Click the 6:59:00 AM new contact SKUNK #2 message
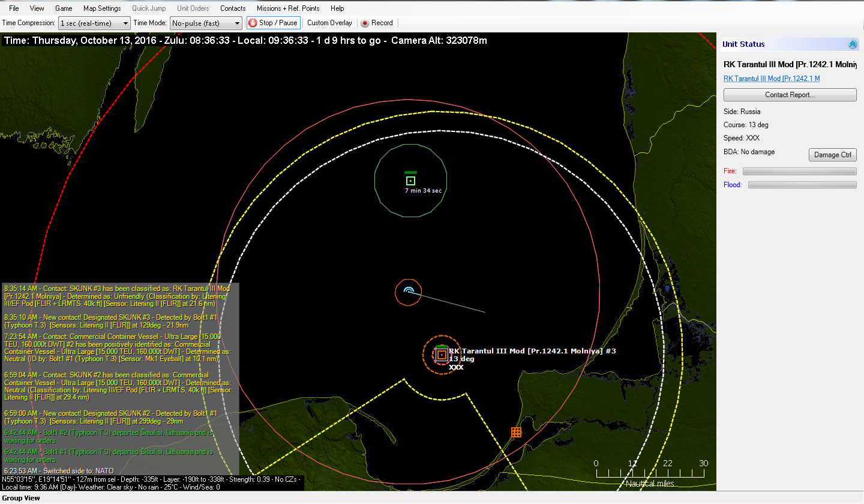The height and width of the screenshot is (504, 864). [112, 417]
